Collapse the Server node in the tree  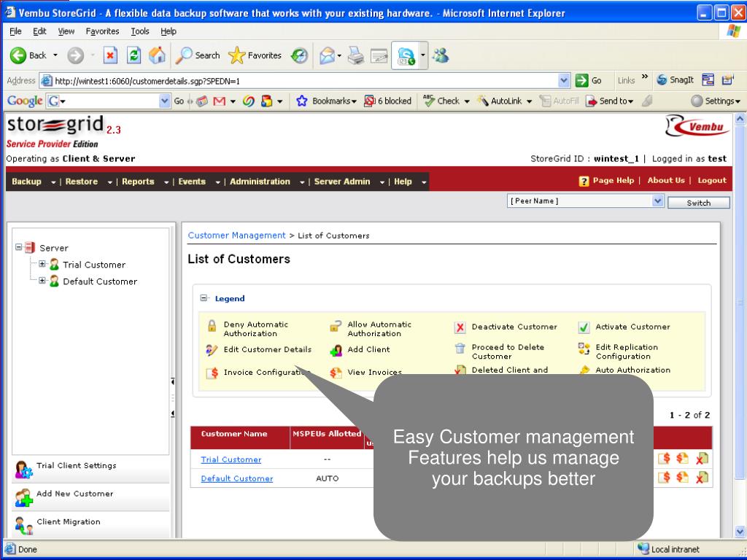coord(18,247)
